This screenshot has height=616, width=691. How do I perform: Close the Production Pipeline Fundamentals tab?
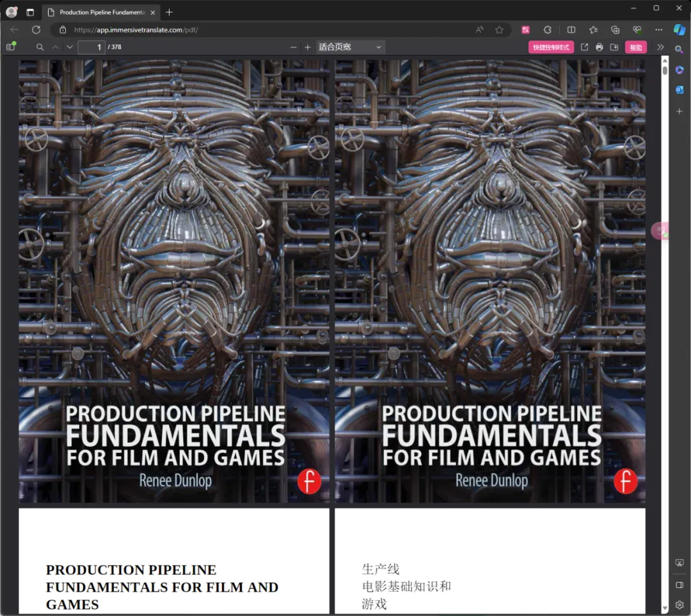click(152, 13)
